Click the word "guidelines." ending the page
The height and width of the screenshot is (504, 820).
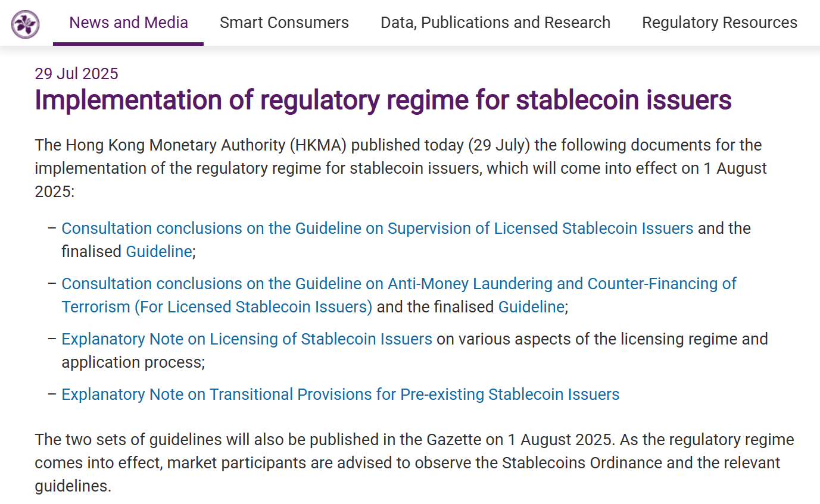tap(73, 486)
